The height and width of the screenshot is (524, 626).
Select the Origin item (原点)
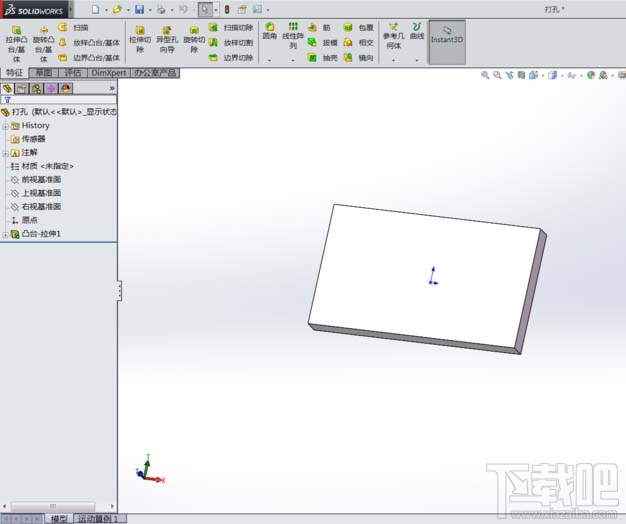(x=24, y=220)
